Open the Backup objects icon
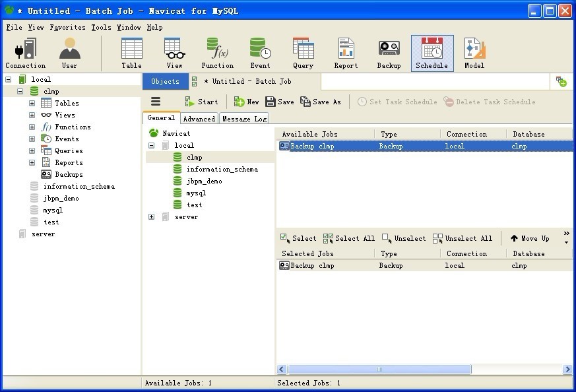Viewport: 576px width, 392px height. pyautogui.click(x=389, y=53)
